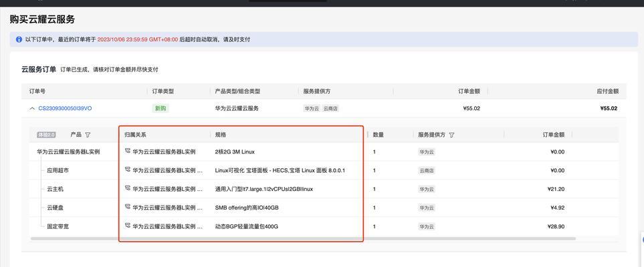Click the red deadline 2023/10/06 23:59:59 GMT+08:00
The image size is (644, 267).
pyautogui.click(x=138, y=40)
